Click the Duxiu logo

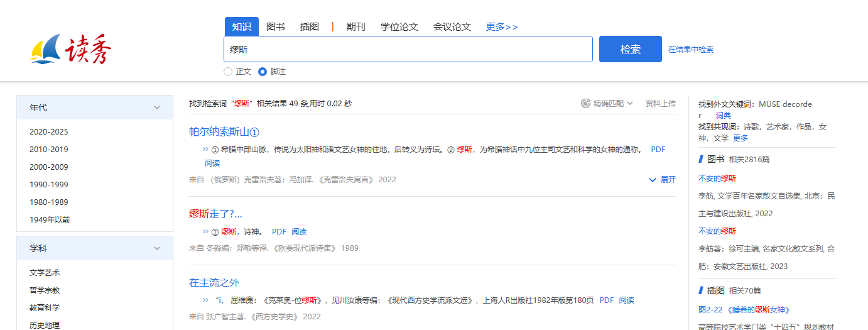70,50
